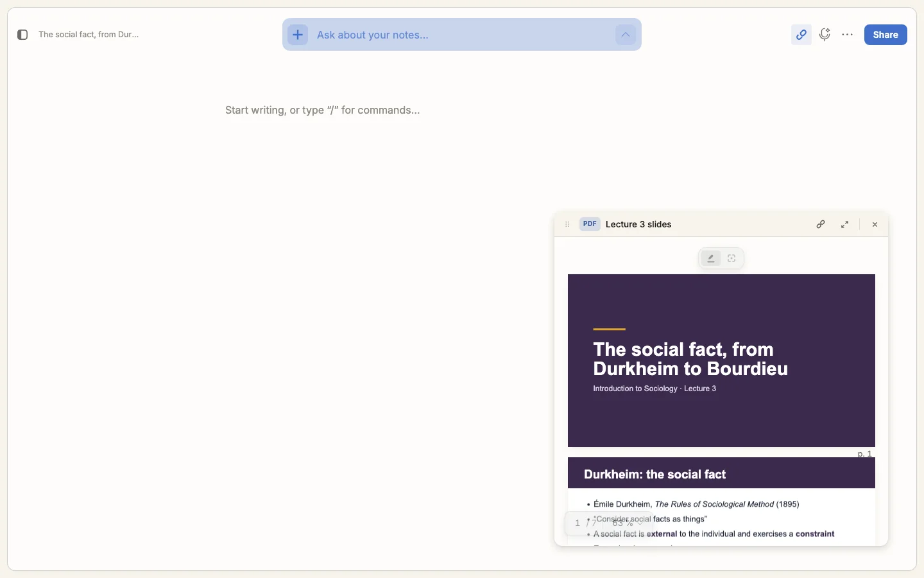The width and height of the screenshot is (924, 578).
Task: Click the 'Durkheim: the social fact' slide heading
Action: pyautogui.click(x=654, y=475)
